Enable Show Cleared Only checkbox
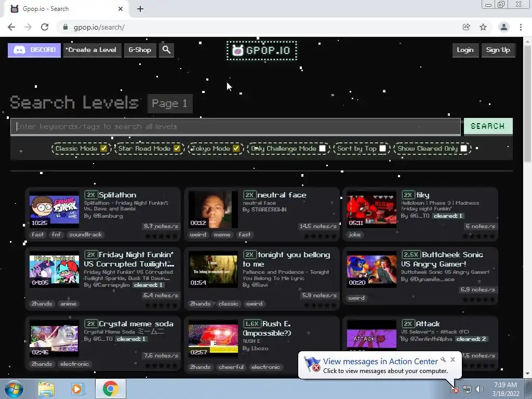The image size is (532, 399). point(464,148)
